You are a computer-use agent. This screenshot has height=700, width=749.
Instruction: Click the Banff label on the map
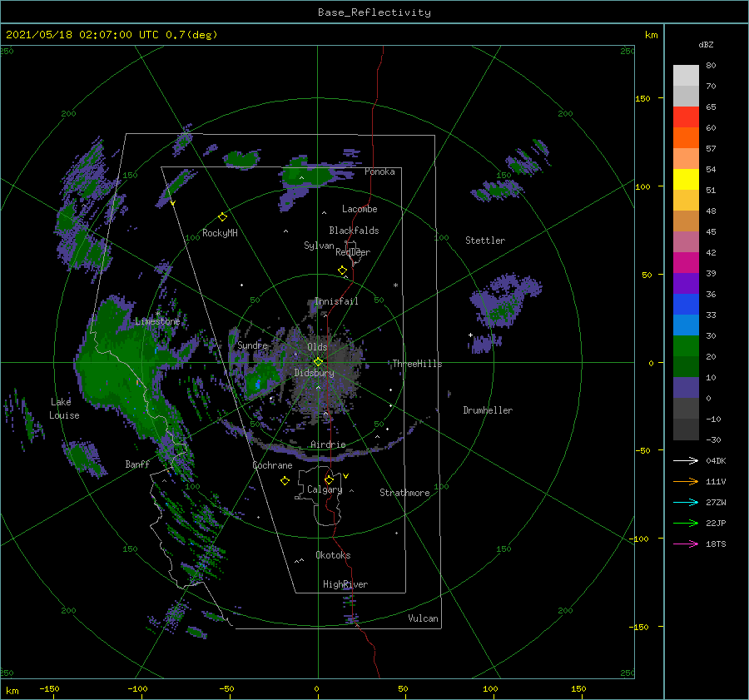pos(137,464)
